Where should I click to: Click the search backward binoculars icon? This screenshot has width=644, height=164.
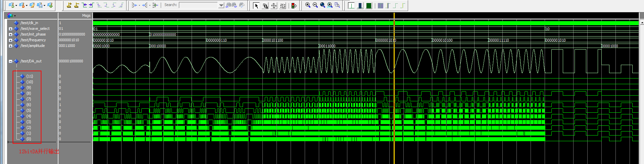click(x=228, y=5)
